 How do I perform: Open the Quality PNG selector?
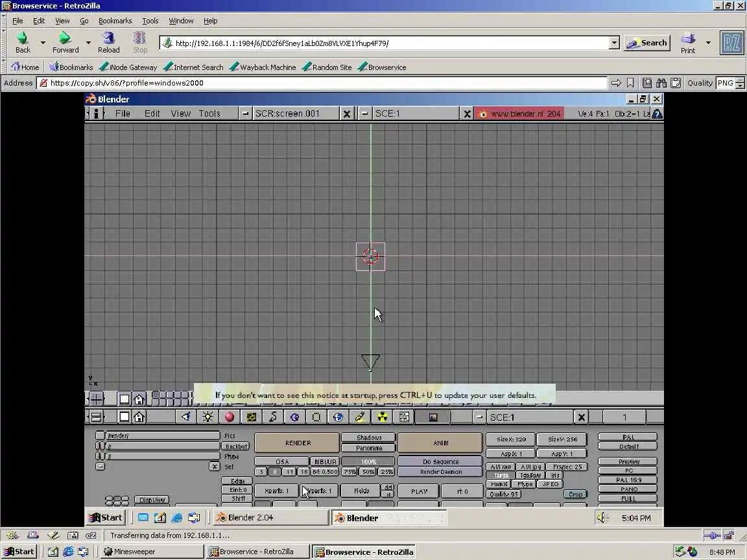pyautogui.click(x=730, y=83)
